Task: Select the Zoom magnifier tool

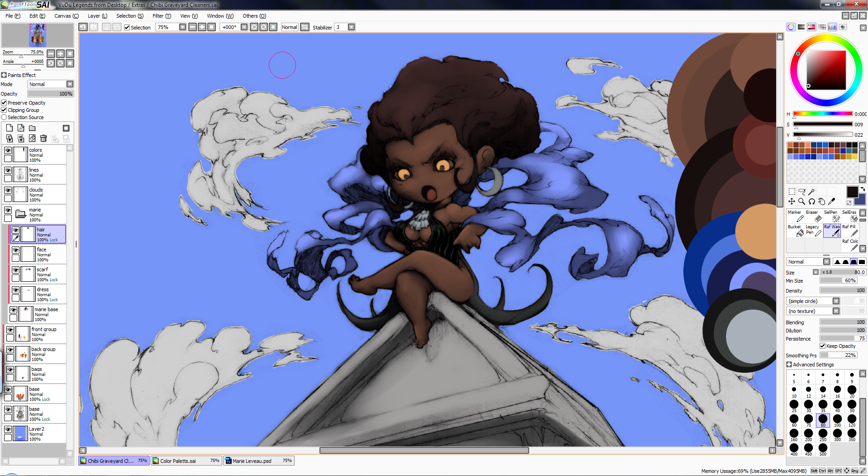Action: pyautogui.click(x=801, y=202)
